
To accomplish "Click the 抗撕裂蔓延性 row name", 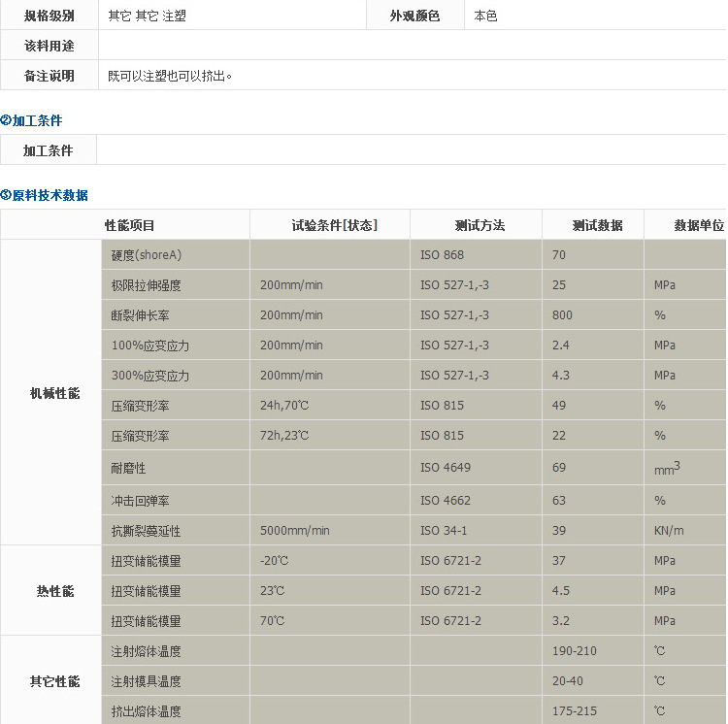I will tap(146, 531).
